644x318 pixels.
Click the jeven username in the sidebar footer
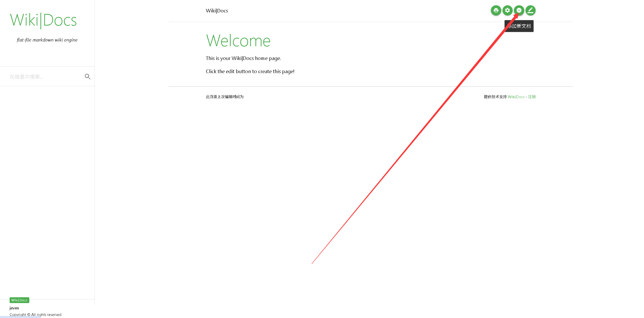(x=14, y=308)
